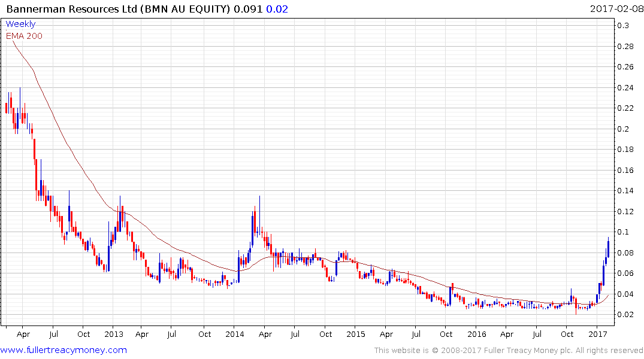Image resolution: width=644 pixels, height=359 pixels.
Task: Click the 0.1 price axis label
Action: pyautogui.click(x=623, y=232)
